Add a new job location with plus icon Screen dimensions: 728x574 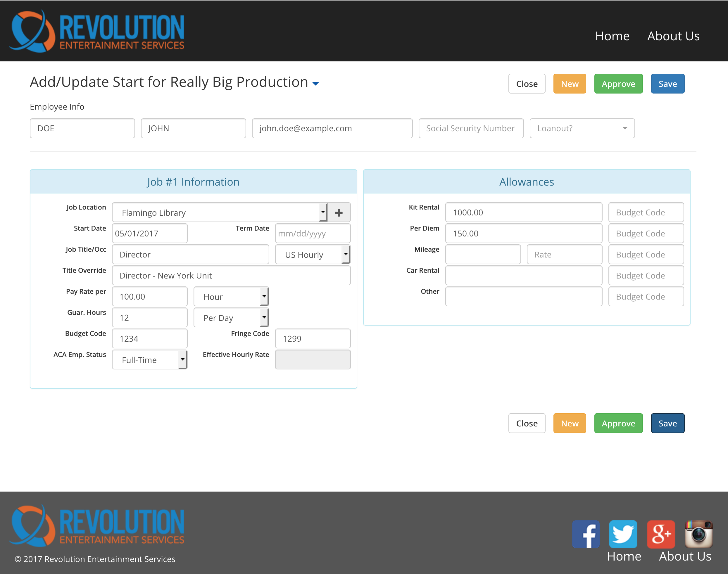[339, 212]
